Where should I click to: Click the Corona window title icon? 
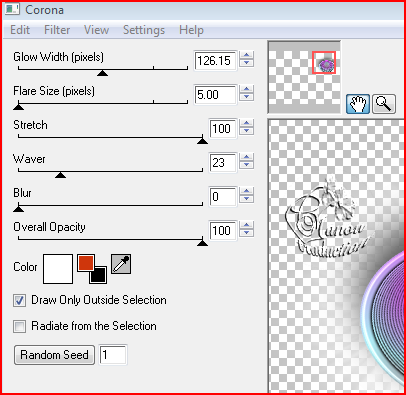[12, 9]
